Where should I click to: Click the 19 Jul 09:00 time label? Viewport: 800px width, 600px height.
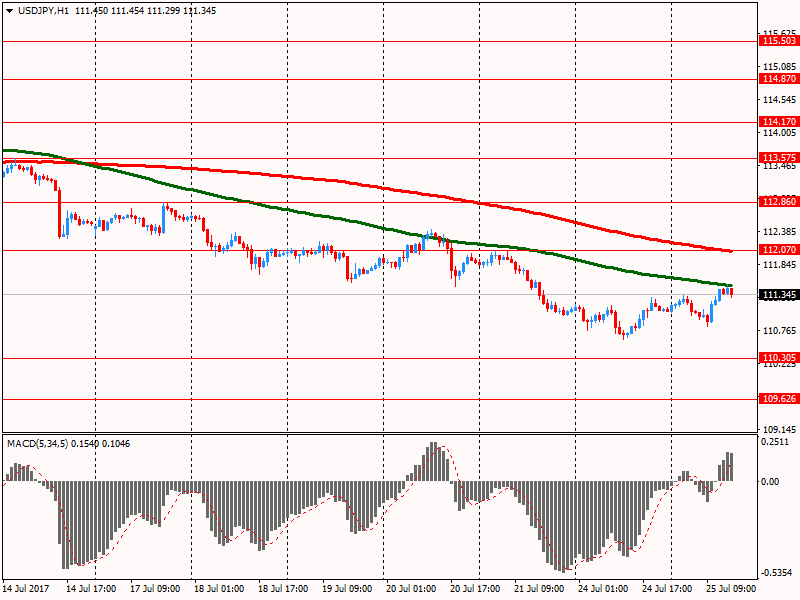tap(347, 588)
